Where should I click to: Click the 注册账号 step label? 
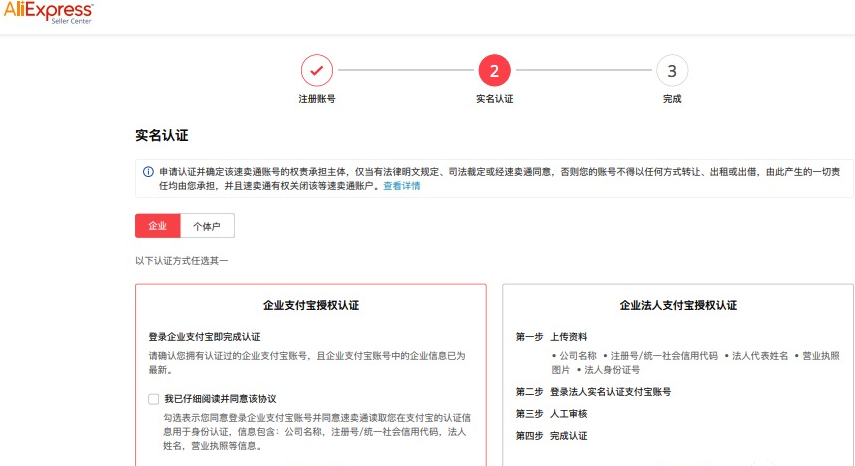coord(317,99)
